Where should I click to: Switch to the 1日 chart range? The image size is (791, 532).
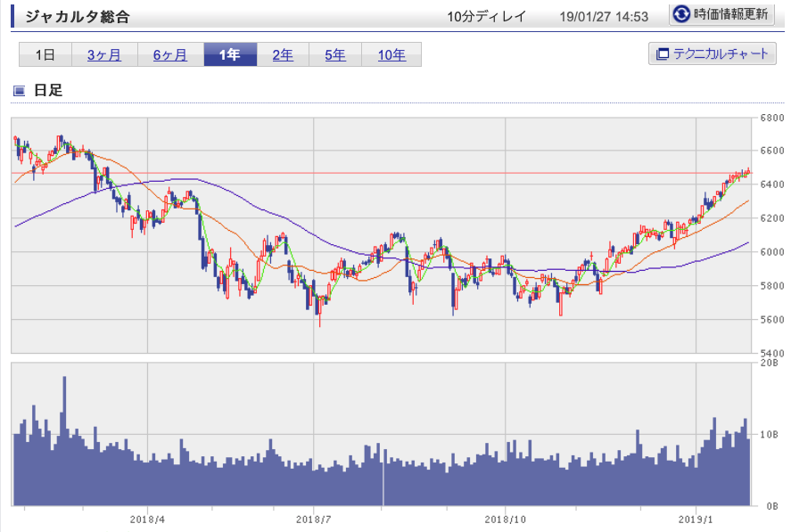coord(45,55)
